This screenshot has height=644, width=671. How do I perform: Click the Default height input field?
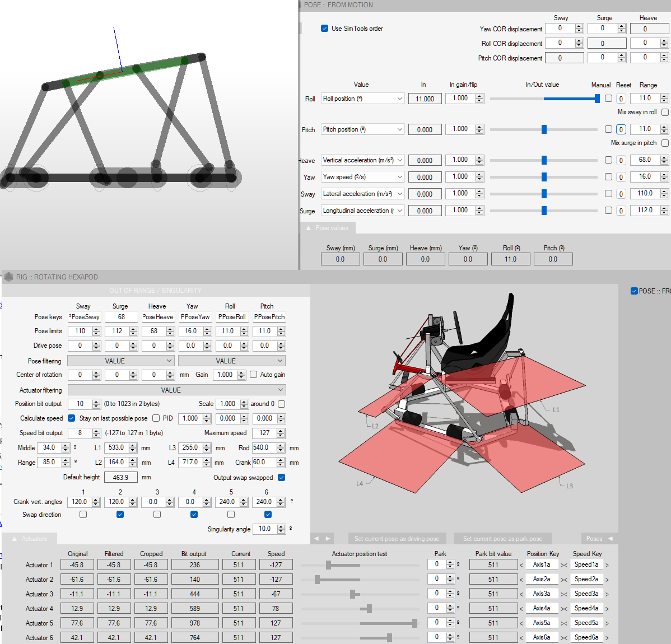tap(120, 478)
